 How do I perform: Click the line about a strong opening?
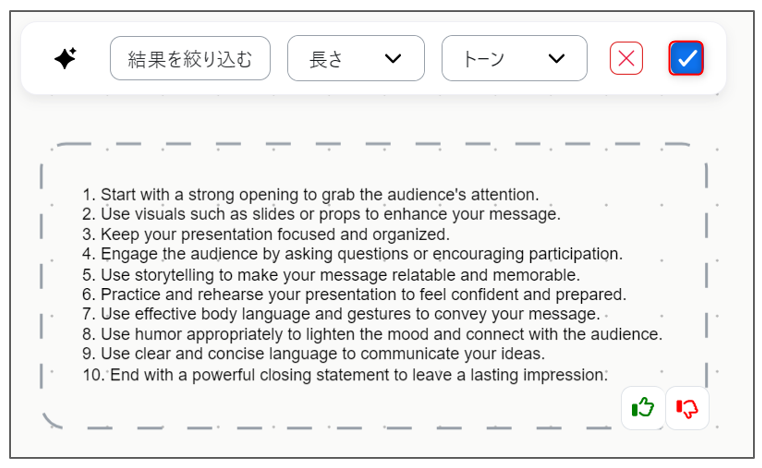pos(311,194)
